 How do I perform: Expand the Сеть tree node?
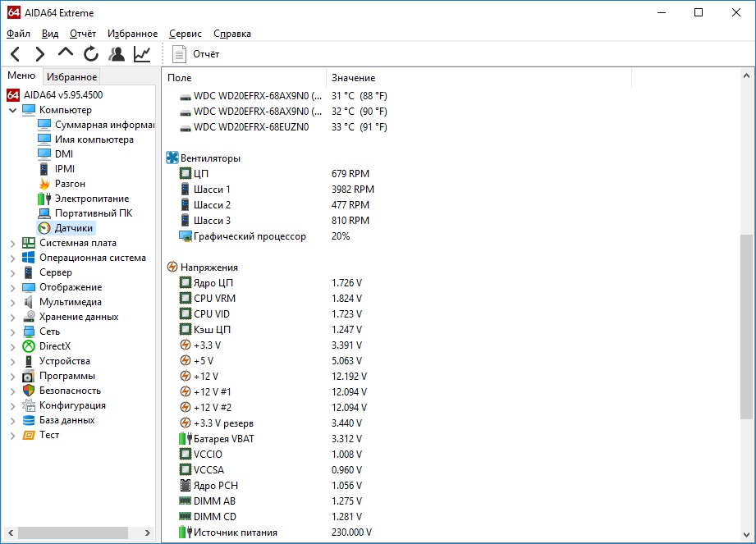[x=13, y=332]
